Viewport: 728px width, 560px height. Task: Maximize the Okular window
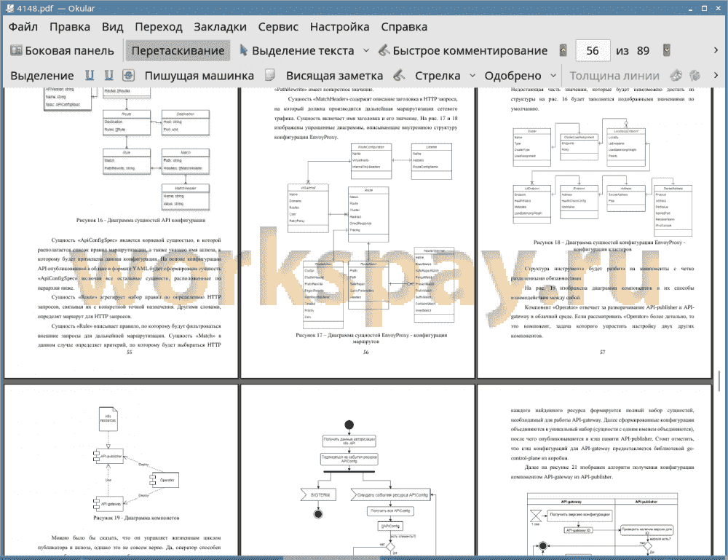coord(704,8)
